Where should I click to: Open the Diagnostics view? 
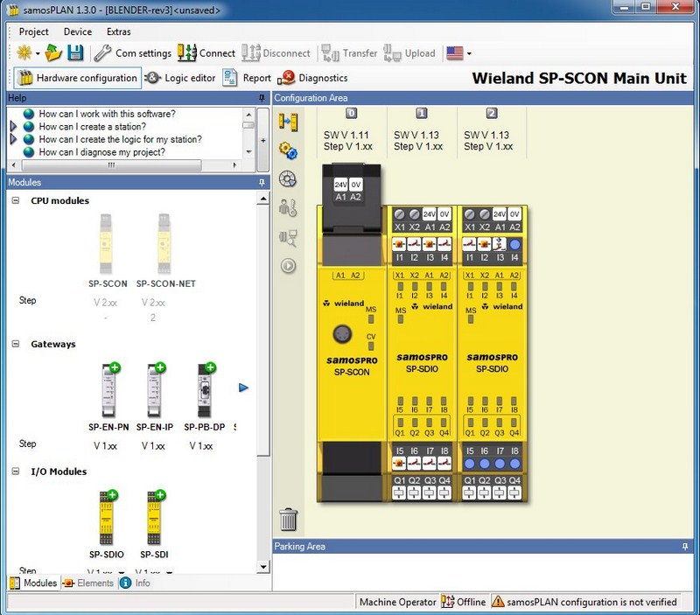[x=312, y=78]
